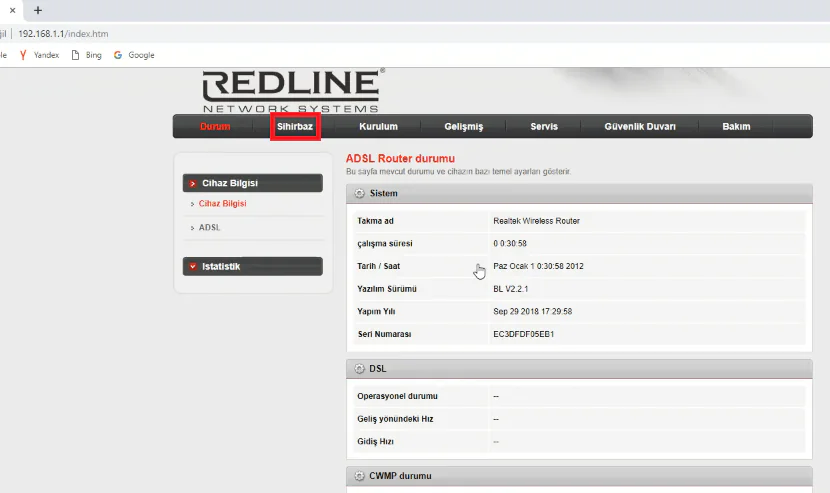Click the gear icon beside DSL
This screenshot has height=493, width=830.
[360, 369]
